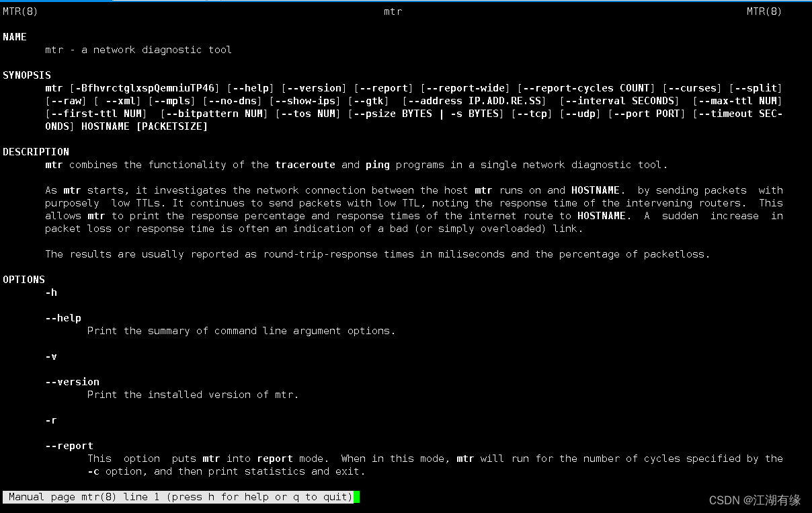The height and width of the screenshot is (513, 812).
Task: Click the NAME section header
Action: (15, 36)
